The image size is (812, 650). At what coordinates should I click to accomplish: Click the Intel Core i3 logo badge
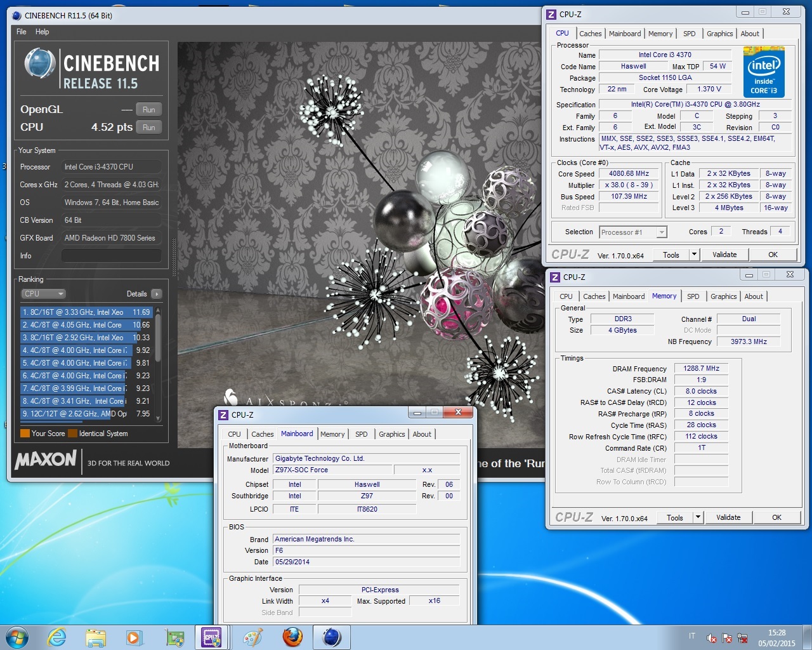[x=764, y=72]
